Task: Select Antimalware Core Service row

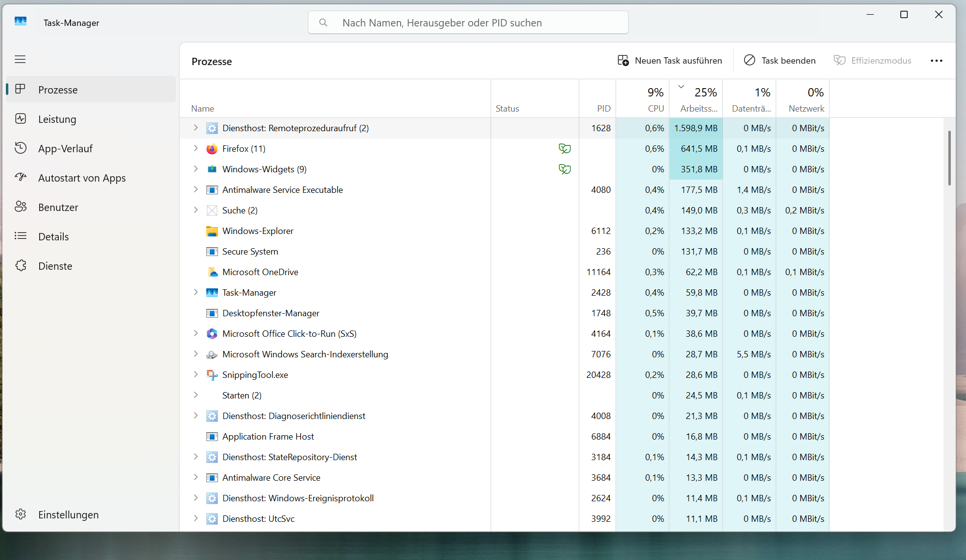Action: coord(505,477)
